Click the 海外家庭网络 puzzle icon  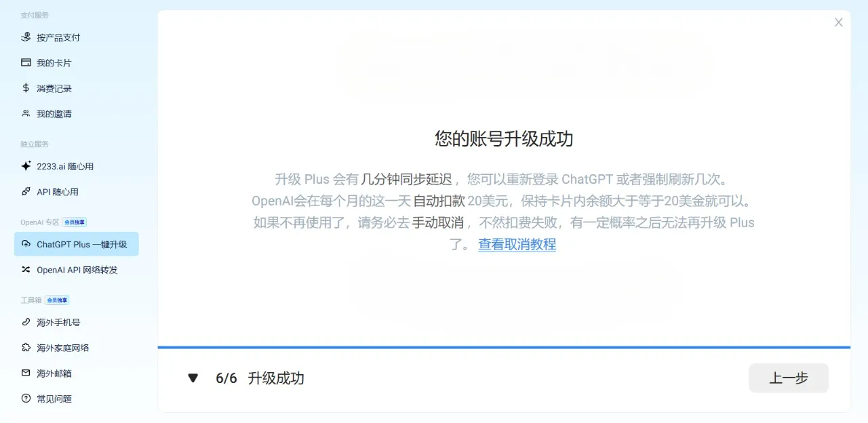point(26,347)
